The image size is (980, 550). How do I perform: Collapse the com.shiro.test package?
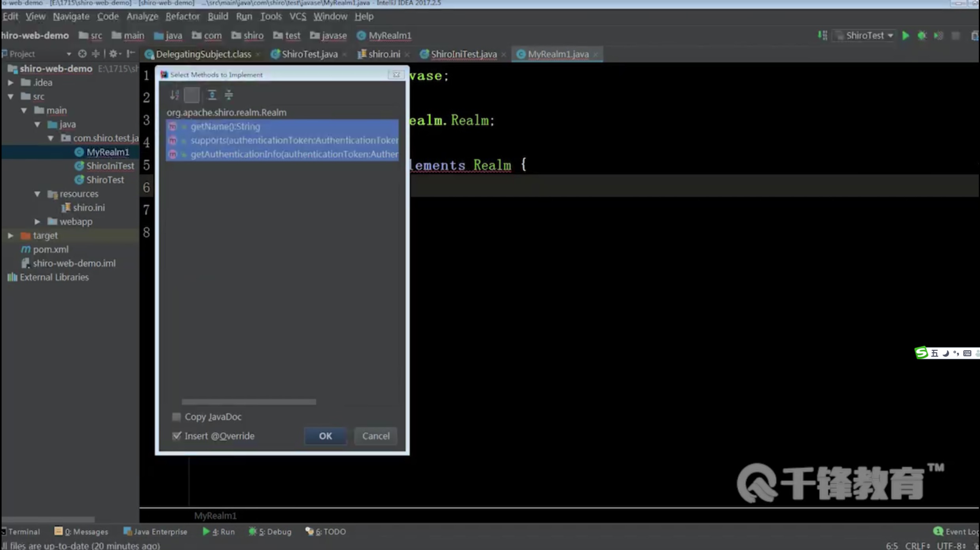(x=51, y=138)
